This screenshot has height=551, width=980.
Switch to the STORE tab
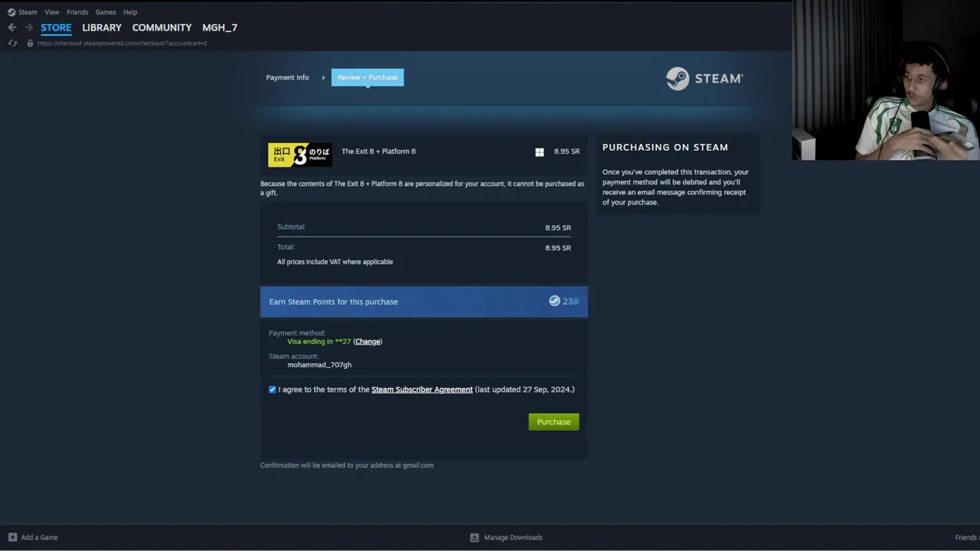56,28
